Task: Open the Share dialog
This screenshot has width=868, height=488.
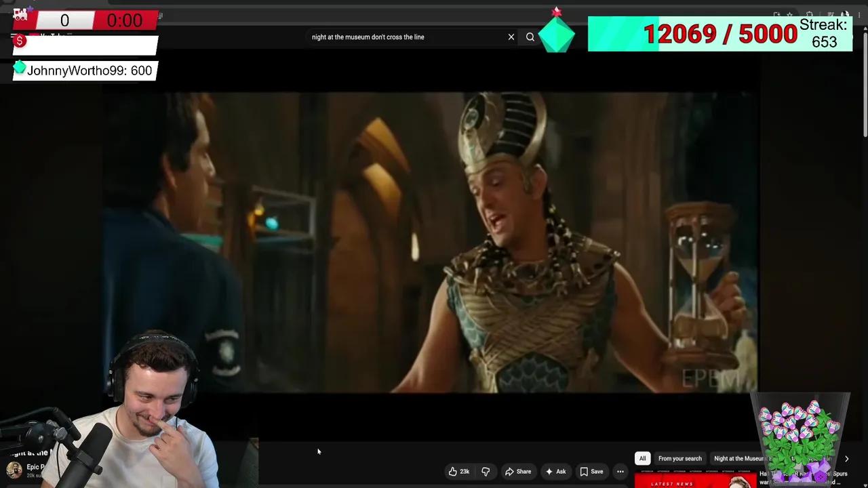Action: (x=517, y=472)
